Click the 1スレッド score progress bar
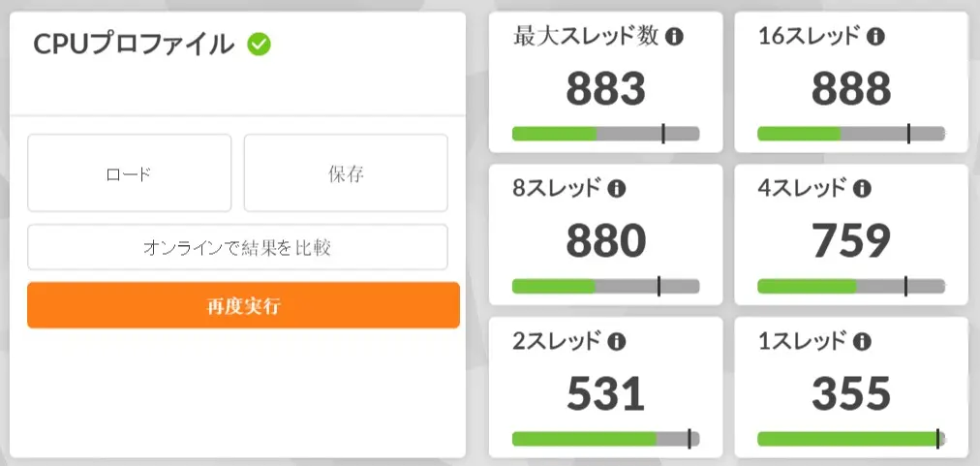 pos(851,439)
